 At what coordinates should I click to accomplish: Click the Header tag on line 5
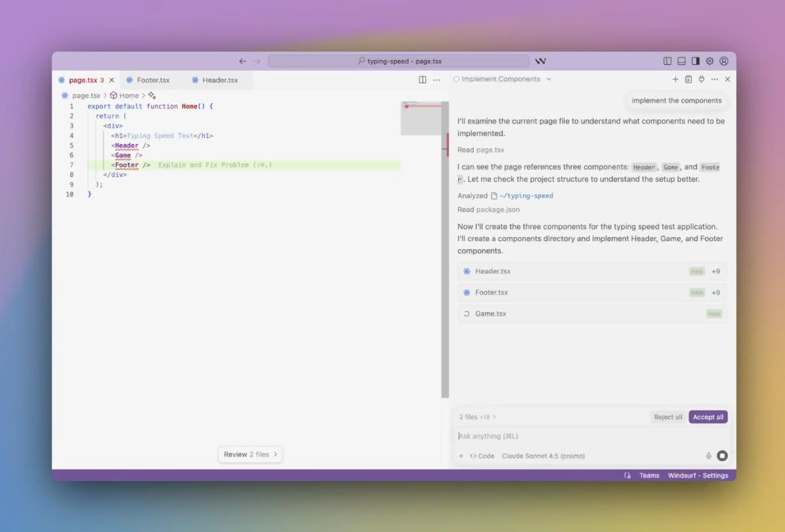[127, 146]
